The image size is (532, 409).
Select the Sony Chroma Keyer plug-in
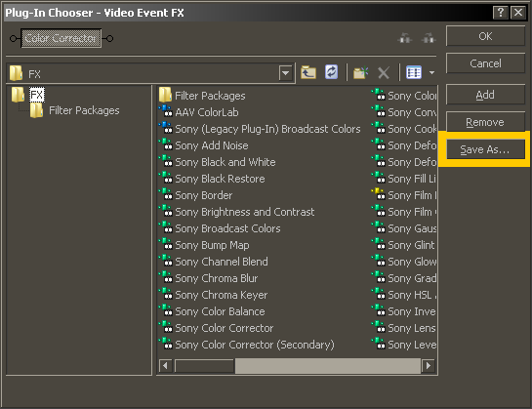click(214, 296)
